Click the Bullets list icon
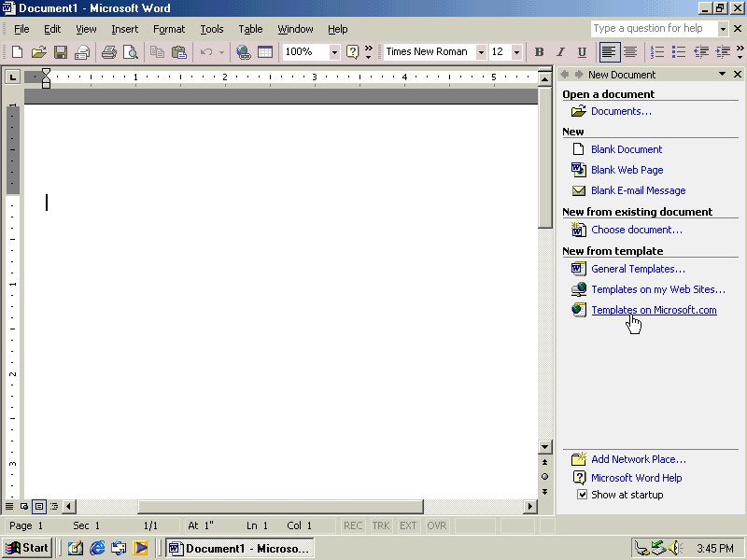The image size is (747, 560). pos(679,52)
